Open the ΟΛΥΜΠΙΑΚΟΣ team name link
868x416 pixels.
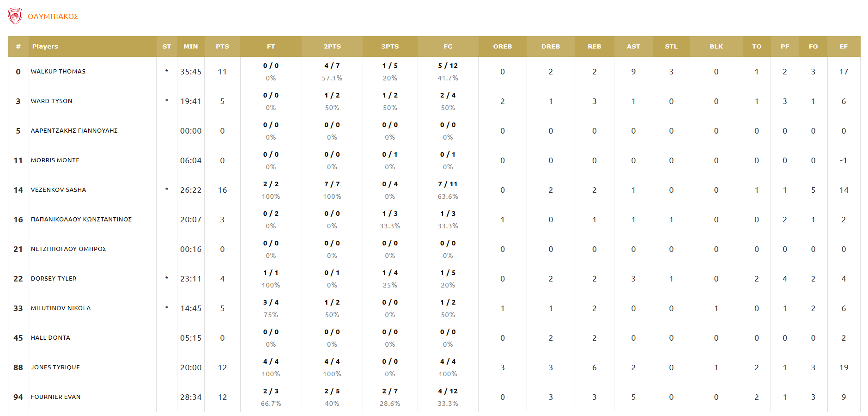[x=53, y=17]
